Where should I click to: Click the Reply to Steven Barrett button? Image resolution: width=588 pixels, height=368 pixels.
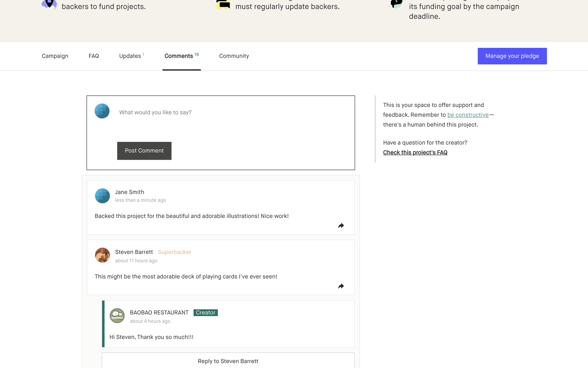pyautogui.click(x=228, y=361)
